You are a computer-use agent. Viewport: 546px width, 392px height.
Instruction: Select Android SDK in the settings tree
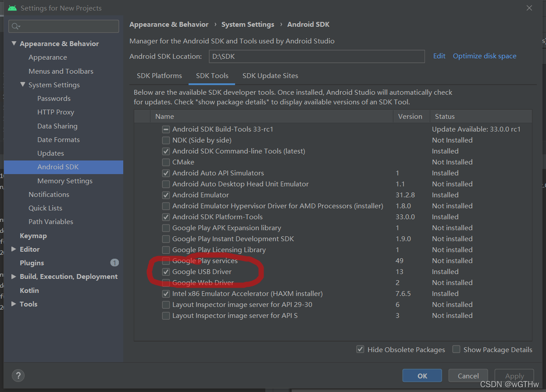pos(64,167)
